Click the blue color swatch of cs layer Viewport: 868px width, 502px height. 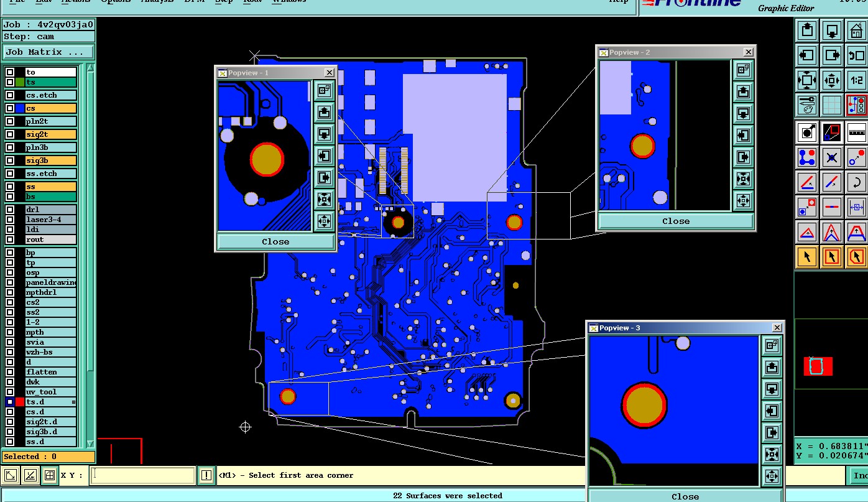click(20, 108)
